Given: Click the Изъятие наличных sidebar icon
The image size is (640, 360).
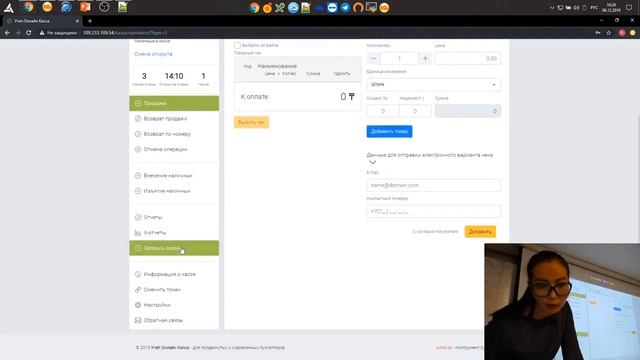Looking at the screenshot, I should click(138, 191).
